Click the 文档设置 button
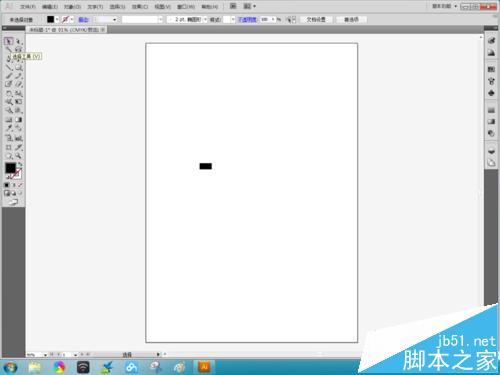This screenshot has height=375, width=500. pyautogui.click(x=316, y=20)
